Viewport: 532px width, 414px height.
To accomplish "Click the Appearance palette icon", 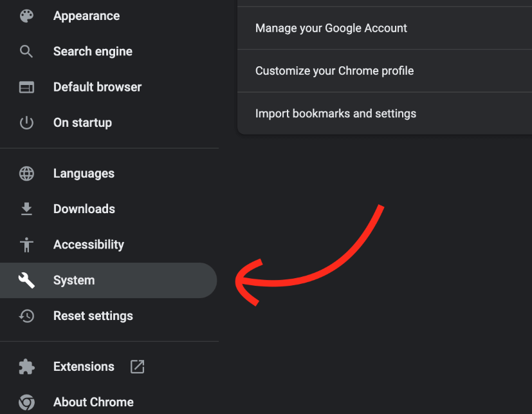I will tap(26, 16).
